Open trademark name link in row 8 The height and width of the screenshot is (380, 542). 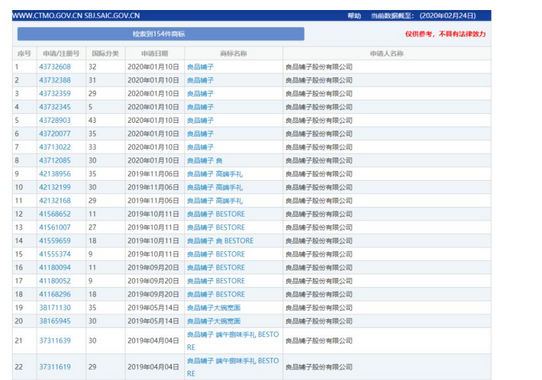204,160
